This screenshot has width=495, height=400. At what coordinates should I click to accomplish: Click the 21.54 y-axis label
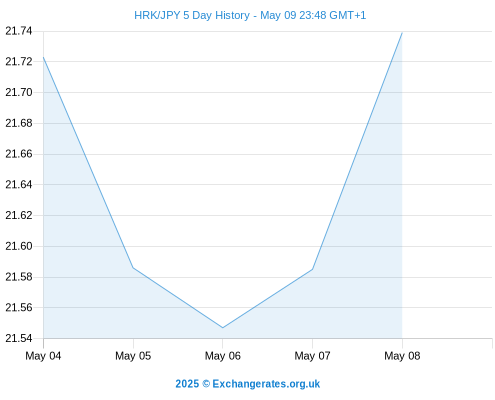(19, 338)
